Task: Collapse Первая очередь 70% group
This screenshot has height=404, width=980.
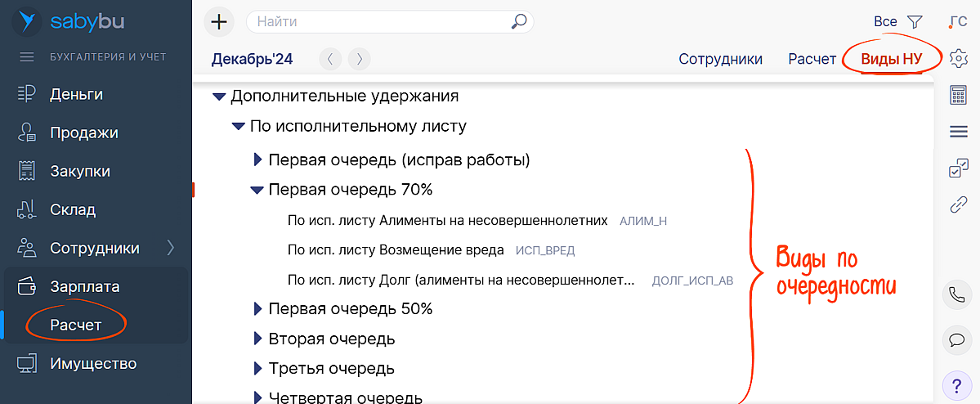Action: pos(257,191)
